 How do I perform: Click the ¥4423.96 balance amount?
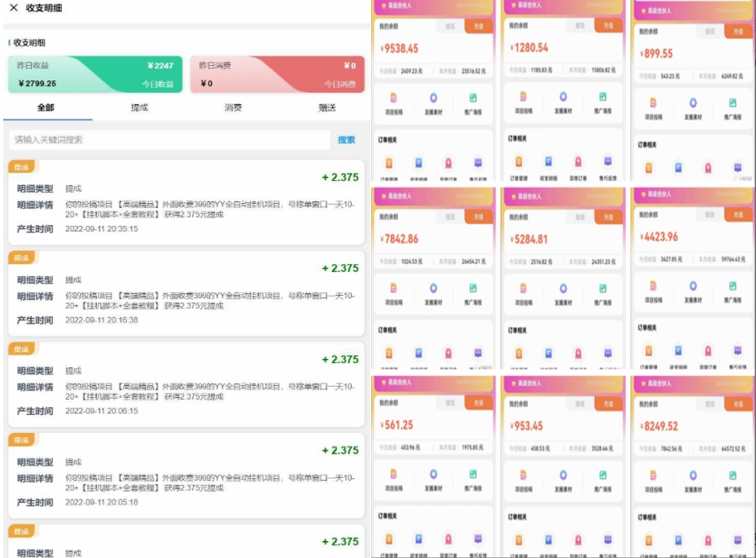point(659,237)
